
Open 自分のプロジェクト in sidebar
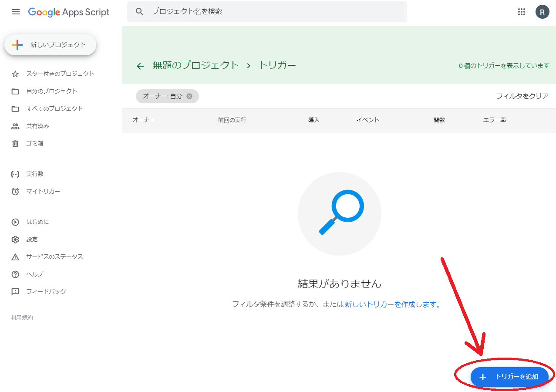click(x=52, y=91)
